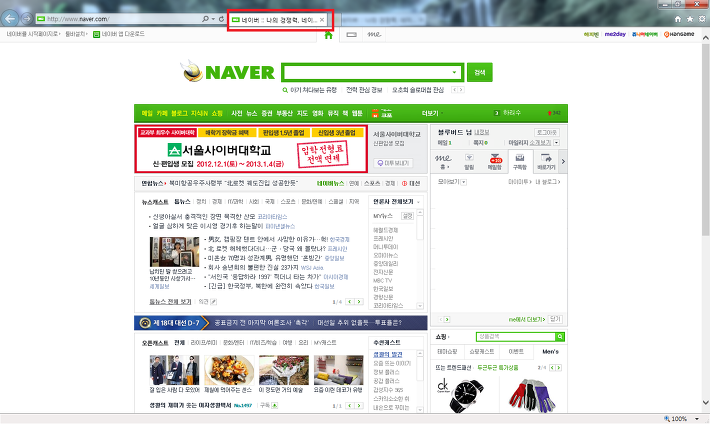Go back with the browser Back arrow
This screenshot has width=710, height=424.
[10, 19]
